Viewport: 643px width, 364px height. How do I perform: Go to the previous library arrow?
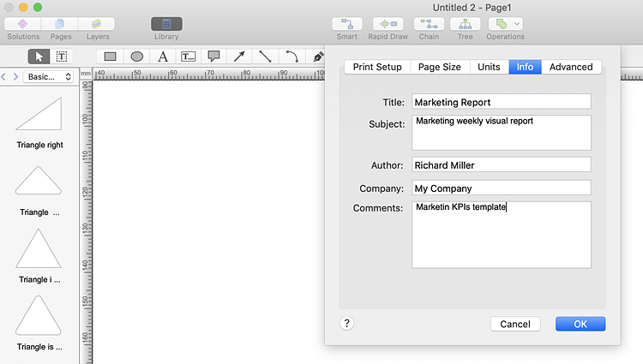click(4, 77)
